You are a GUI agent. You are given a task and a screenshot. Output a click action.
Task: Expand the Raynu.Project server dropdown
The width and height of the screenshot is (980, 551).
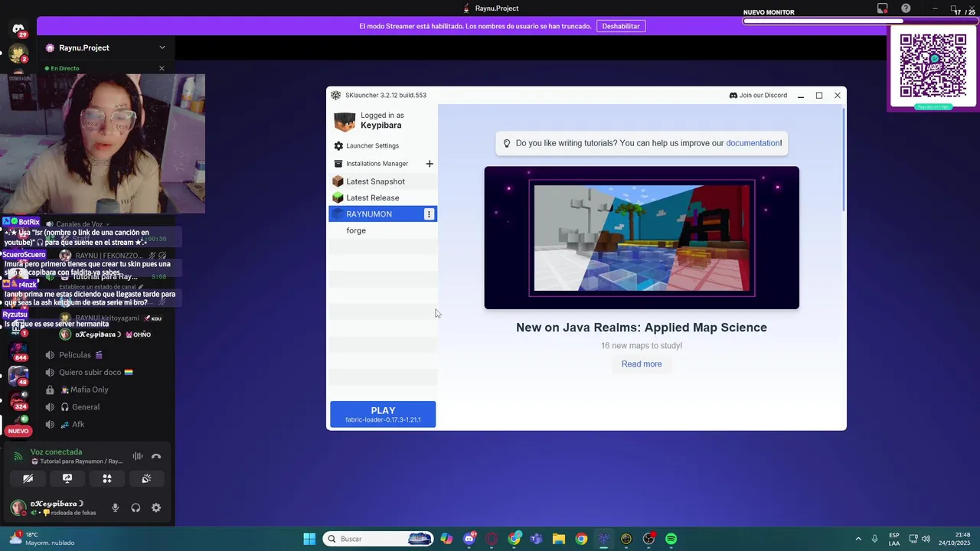(x=162, y=47)
